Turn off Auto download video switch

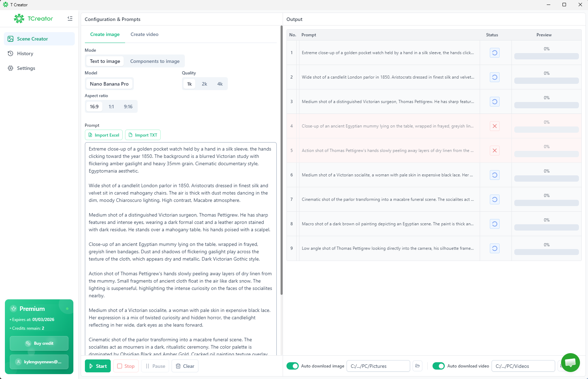coord(438,366)
